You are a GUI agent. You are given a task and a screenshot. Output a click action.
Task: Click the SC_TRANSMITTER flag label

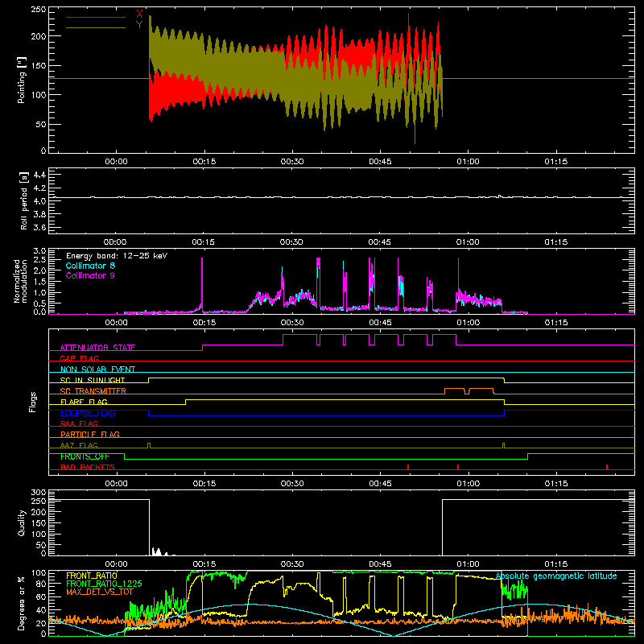[x=93, y=390]
